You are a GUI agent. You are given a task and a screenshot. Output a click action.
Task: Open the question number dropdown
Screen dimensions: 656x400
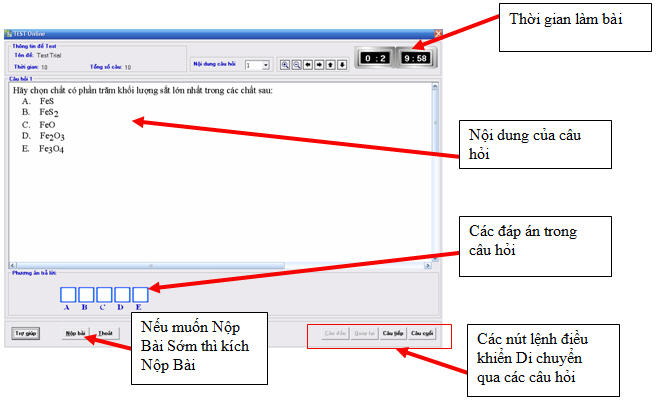265,65
